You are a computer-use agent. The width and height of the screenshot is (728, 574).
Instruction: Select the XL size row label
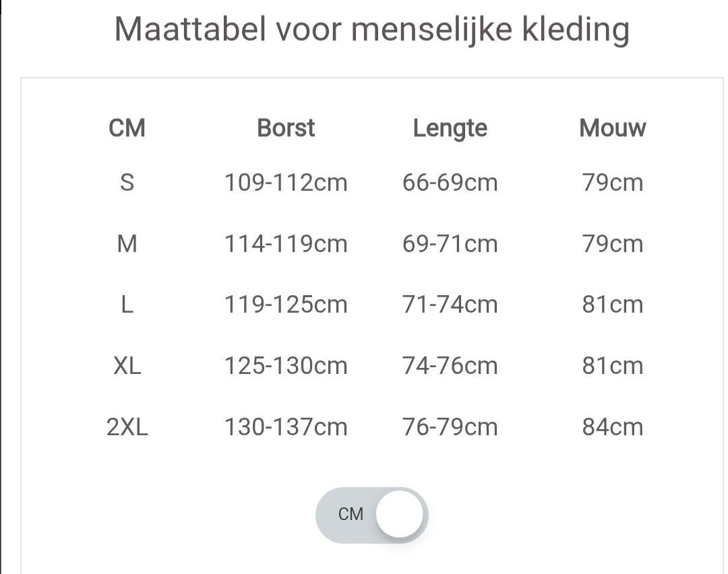pos(127,366)
